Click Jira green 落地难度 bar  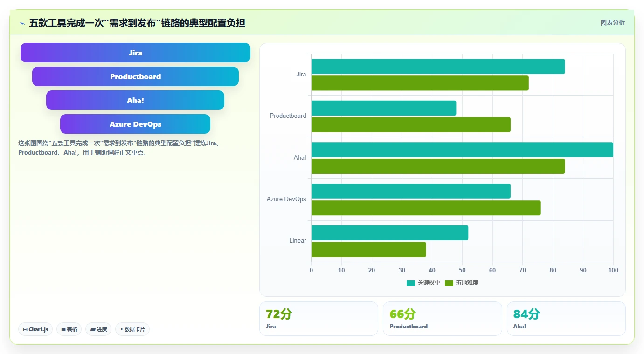(x=420, y=83)
